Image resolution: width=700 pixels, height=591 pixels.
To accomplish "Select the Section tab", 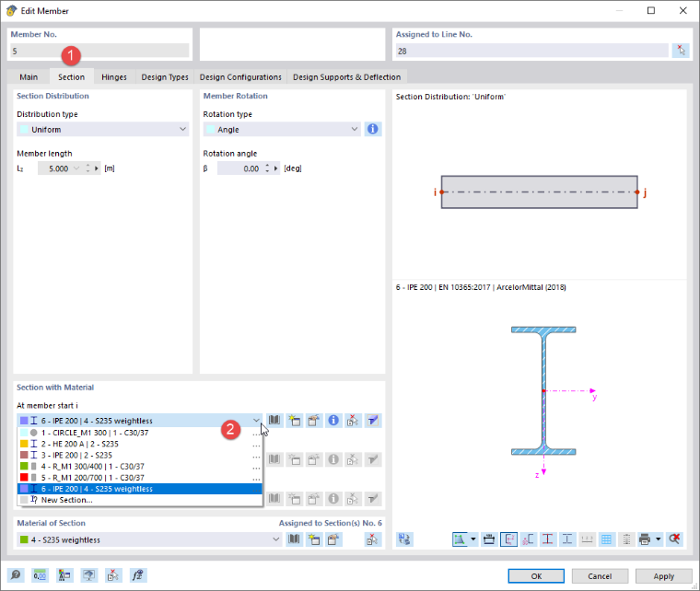I will point(72,77).
